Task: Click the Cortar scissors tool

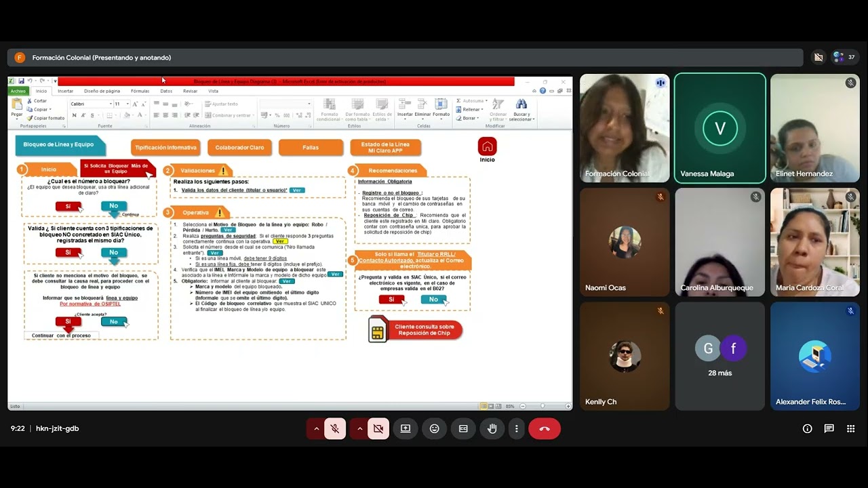Action: click(37, 101)
